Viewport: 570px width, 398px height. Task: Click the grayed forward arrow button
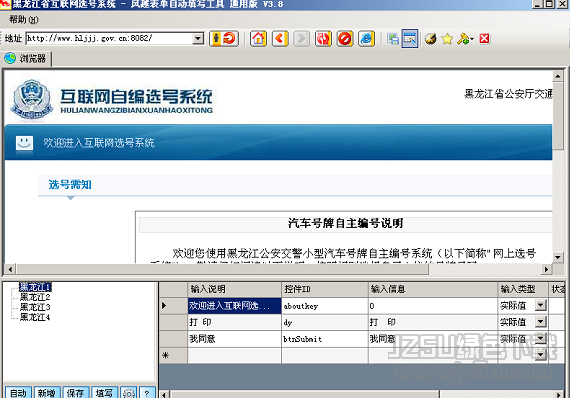click(x=301, y=39)
